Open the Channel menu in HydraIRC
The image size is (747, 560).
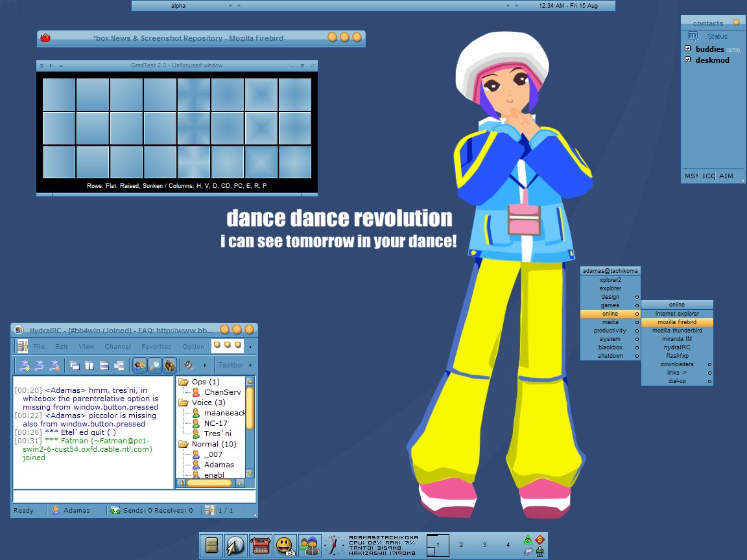[117, 346]
